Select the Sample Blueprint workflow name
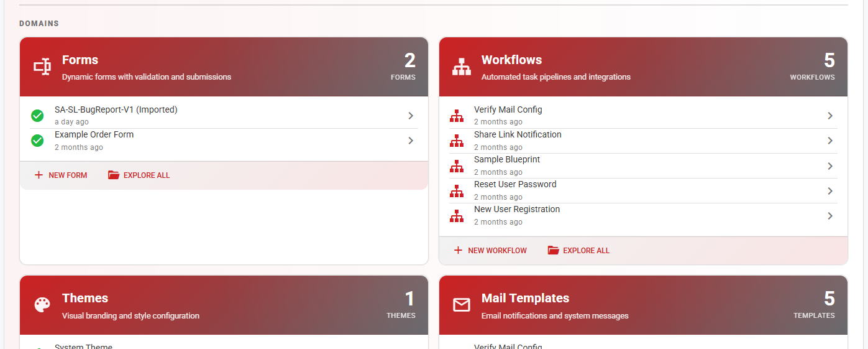Screen dimensions: 868x349 (507, 159)
